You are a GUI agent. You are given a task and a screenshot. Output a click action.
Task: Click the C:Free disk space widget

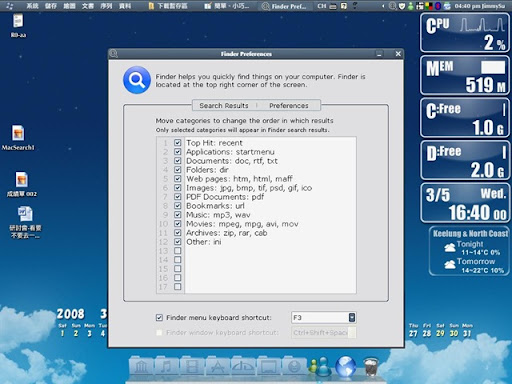[x=465, y=118]
